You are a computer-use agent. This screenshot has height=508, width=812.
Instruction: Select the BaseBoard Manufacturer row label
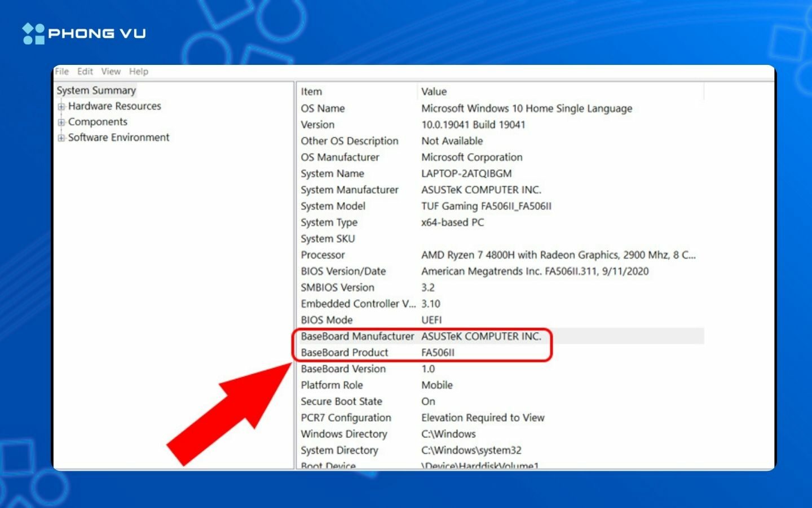[357, 336]
